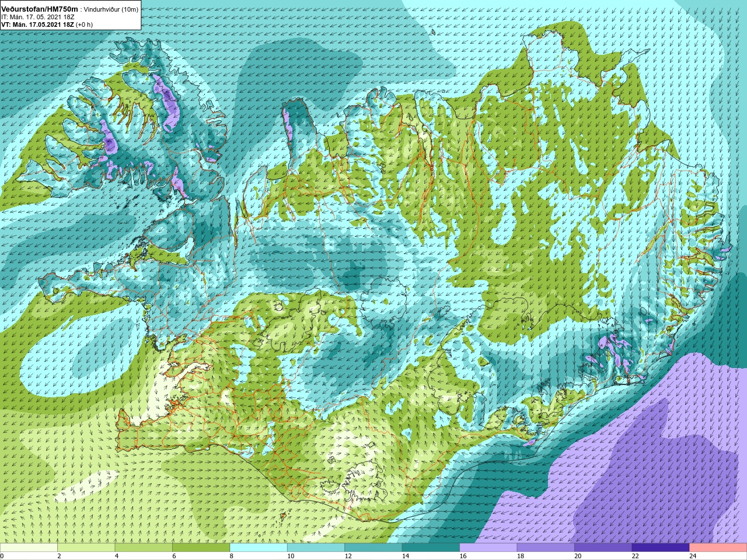Select the yellow-green 2–4 legend swatch
747x560 pixels.
(x=86, y=548)
